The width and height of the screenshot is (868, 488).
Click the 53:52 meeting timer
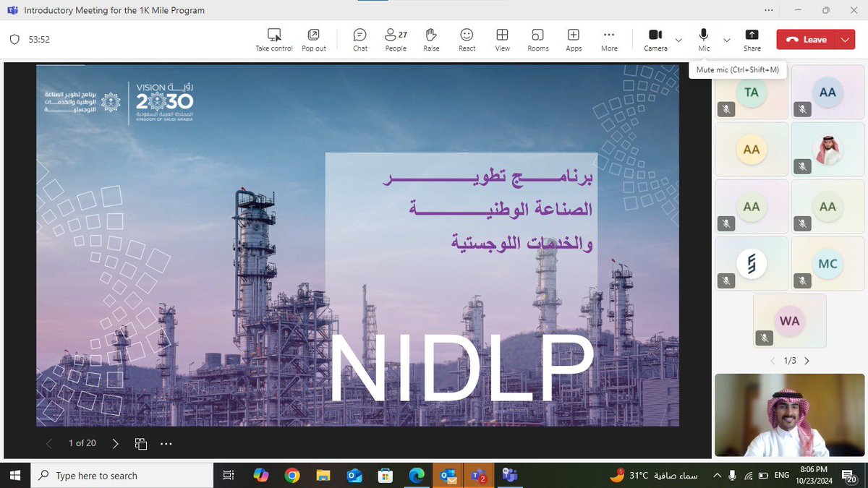point(39,40)
